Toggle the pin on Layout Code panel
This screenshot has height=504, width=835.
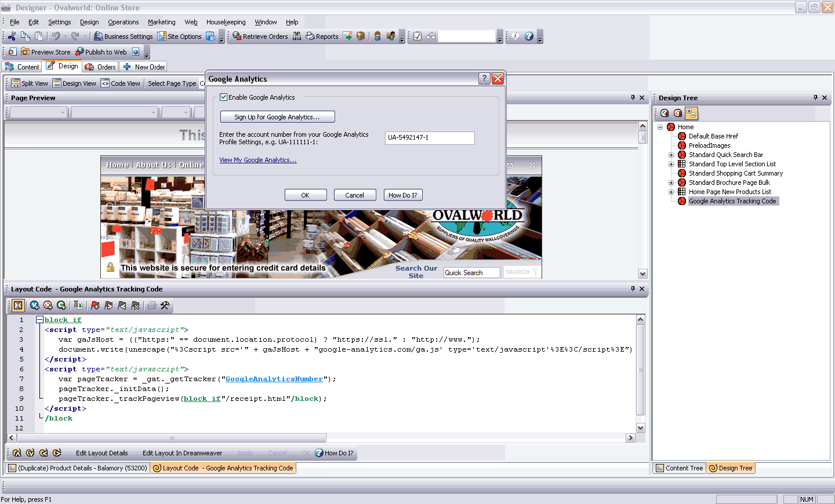tap(633, 288)
